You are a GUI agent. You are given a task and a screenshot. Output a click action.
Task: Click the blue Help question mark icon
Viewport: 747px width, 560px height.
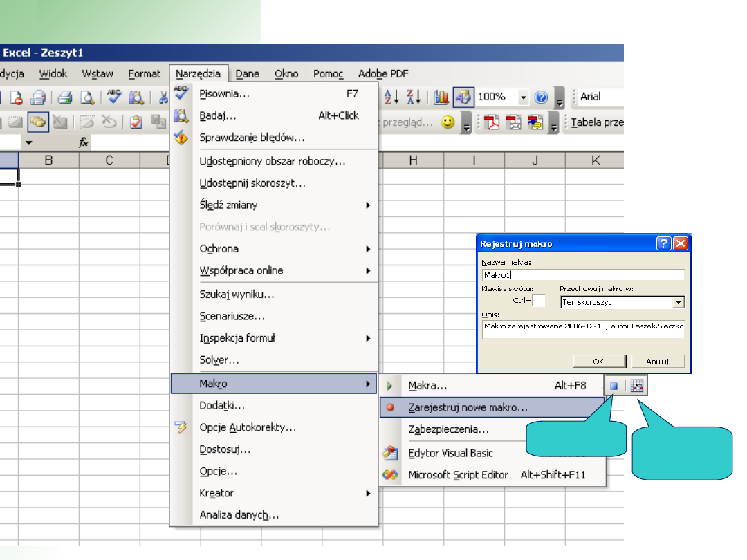tap(541, 97)
